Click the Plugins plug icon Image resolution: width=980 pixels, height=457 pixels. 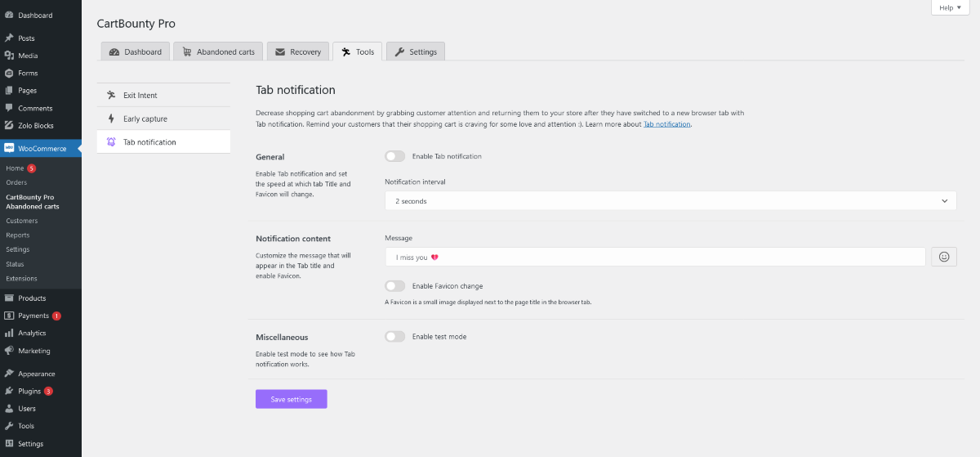[8, 391]
